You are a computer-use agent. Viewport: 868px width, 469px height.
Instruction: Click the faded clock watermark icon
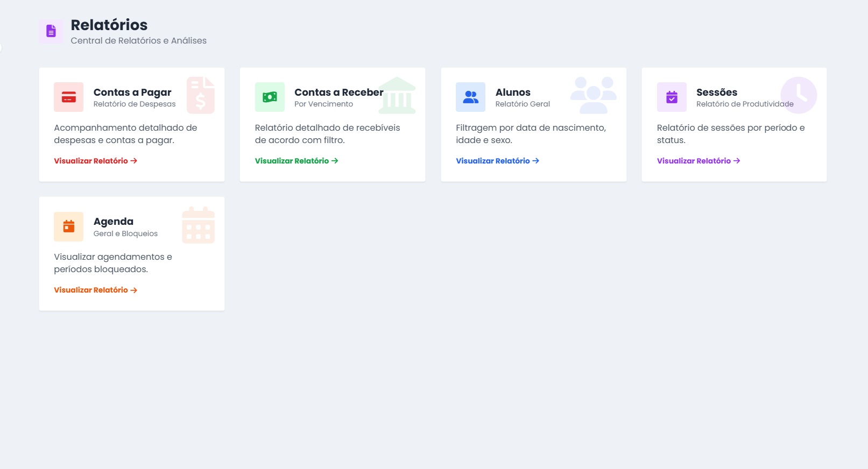click(x=799, y=95)
